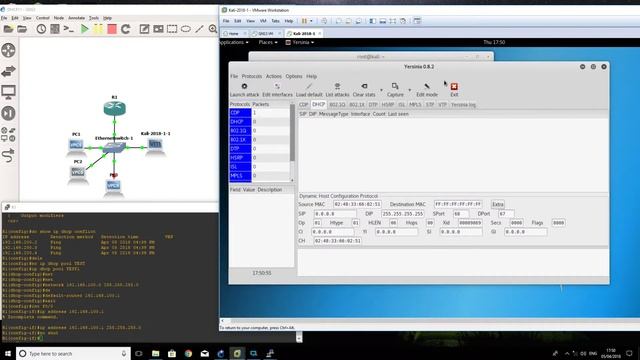
Task: Click Type here to search box
Action: [73, 353]
